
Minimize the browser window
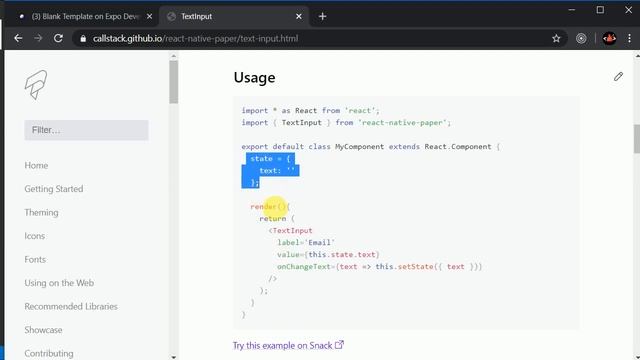pos(572,9)
